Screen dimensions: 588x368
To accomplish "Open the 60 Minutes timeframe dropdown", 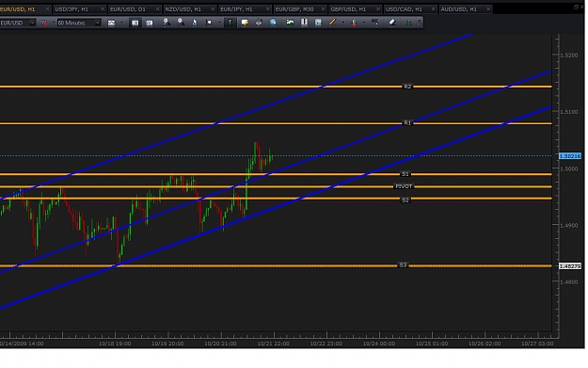I will coord(97,23).
